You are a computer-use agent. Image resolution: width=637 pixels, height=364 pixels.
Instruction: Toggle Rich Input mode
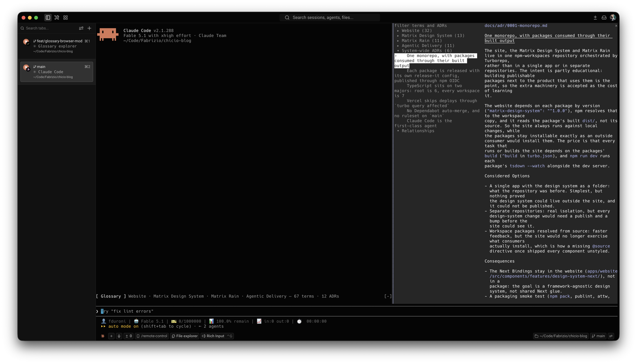[x=217, y=336]
